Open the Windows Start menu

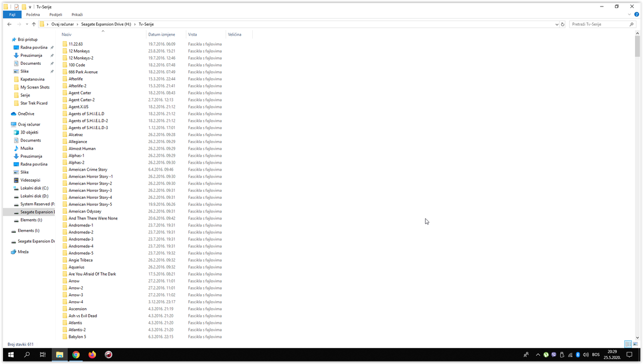(x=11, y=354)
